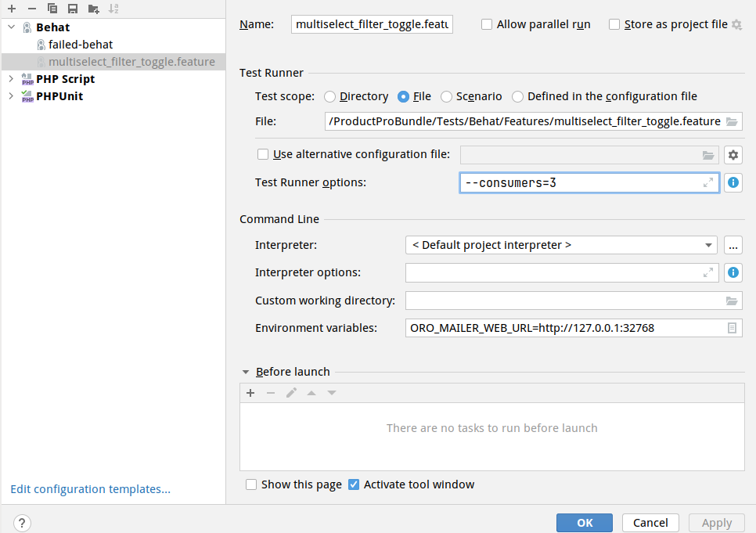The width and height of the screenshot is (756, 533).
Task: Click the OK button
Action: (585, 523)
